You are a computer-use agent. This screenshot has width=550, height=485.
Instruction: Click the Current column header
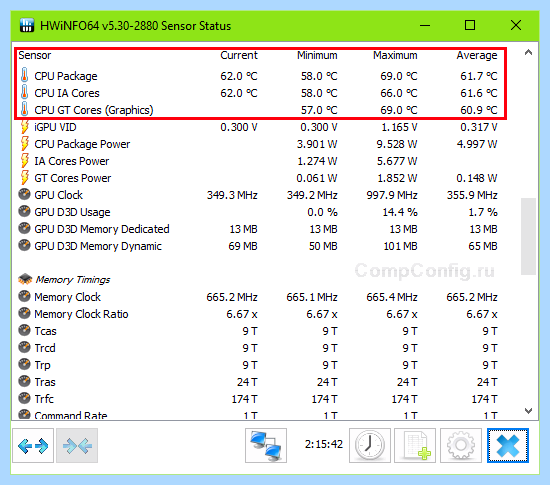click(239, 55)
